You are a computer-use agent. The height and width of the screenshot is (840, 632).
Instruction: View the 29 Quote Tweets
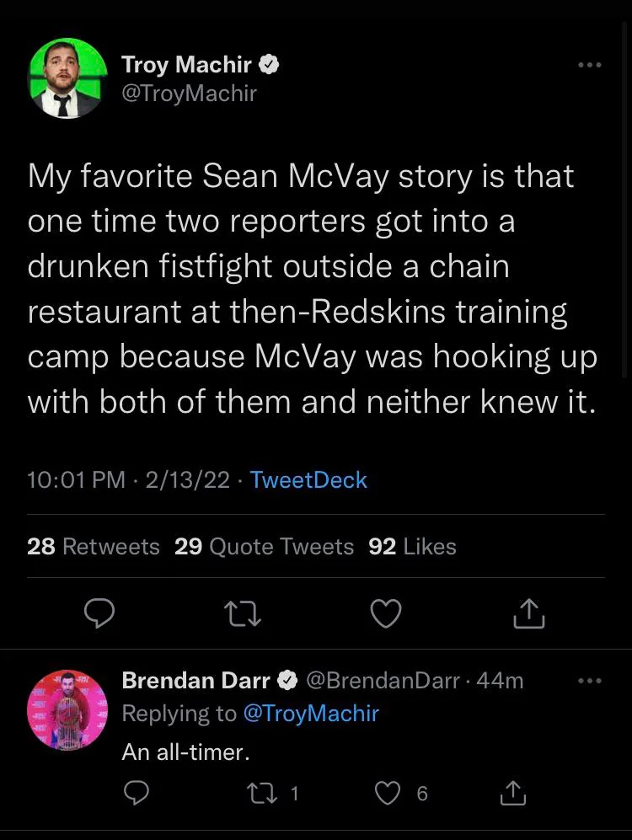[264, 547]
